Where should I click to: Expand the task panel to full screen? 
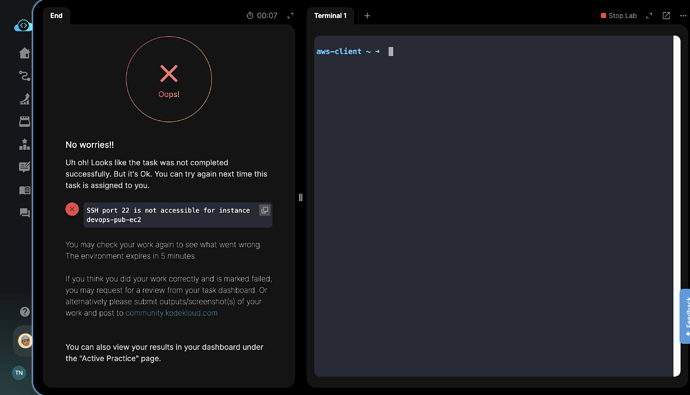[x=290, y=16]
